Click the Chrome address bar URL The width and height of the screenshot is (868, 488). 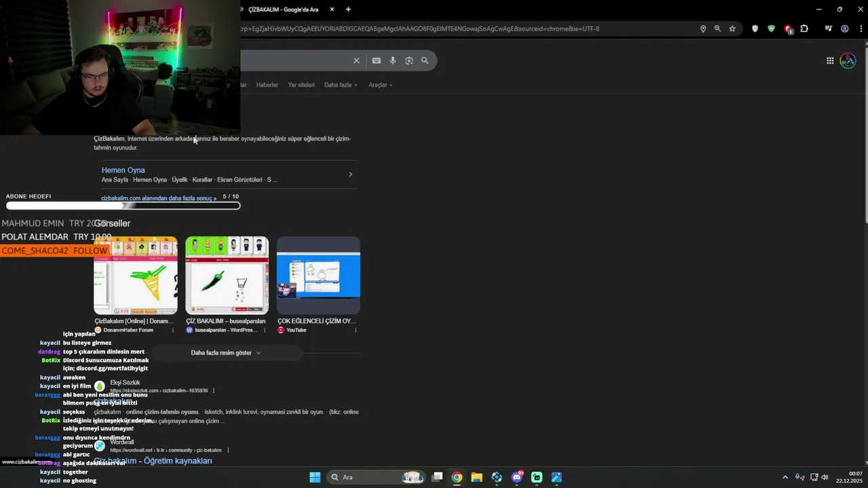[x=420, y=28]
